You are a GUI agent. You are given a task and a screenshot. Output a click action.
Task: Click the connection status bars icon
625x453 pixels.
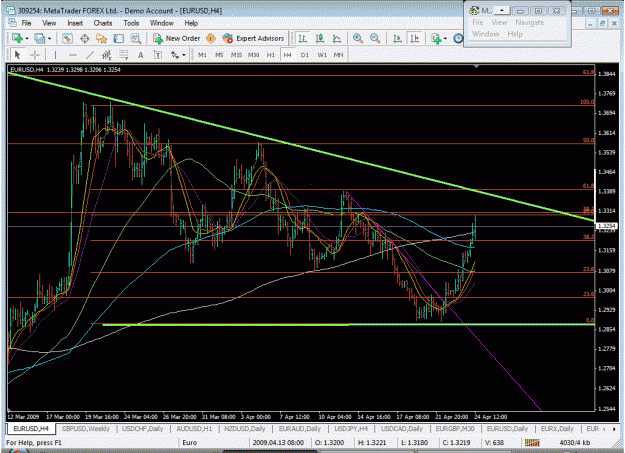[532, 443]
